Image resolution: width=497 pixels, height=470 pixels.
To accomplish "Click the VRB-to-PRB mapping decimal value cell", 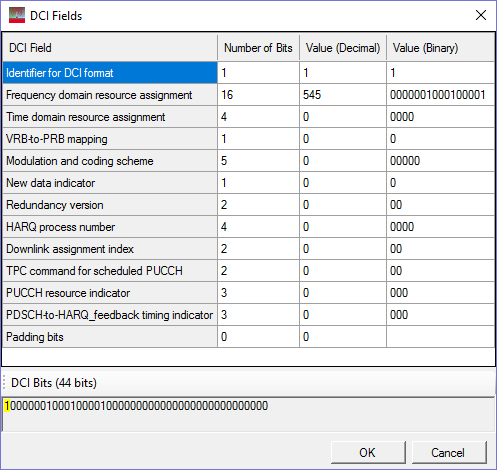I will point(343,139).
